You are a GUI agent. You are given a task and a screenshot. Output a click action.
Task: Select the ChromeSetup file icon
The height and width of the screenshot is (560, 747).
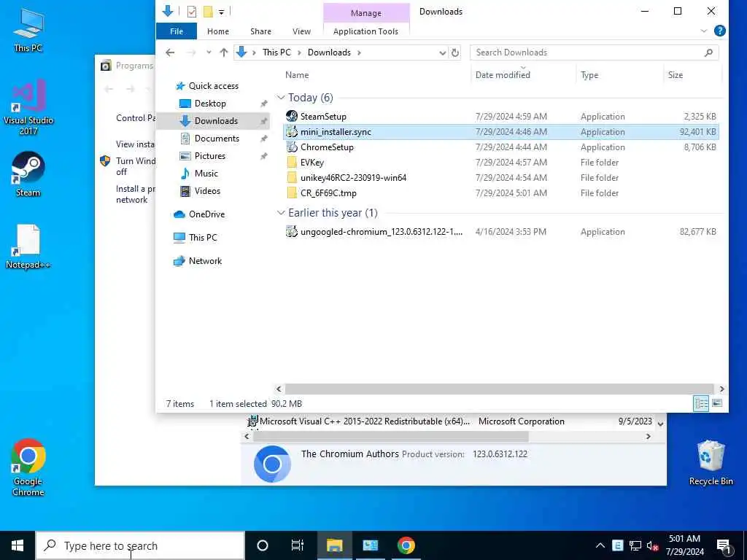click(292, 147)
